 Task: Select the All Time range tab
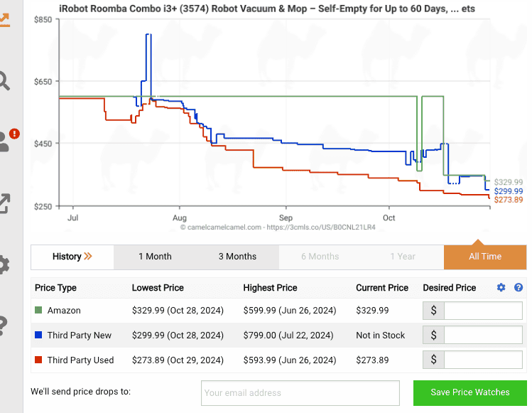click(x=485, y=257)
